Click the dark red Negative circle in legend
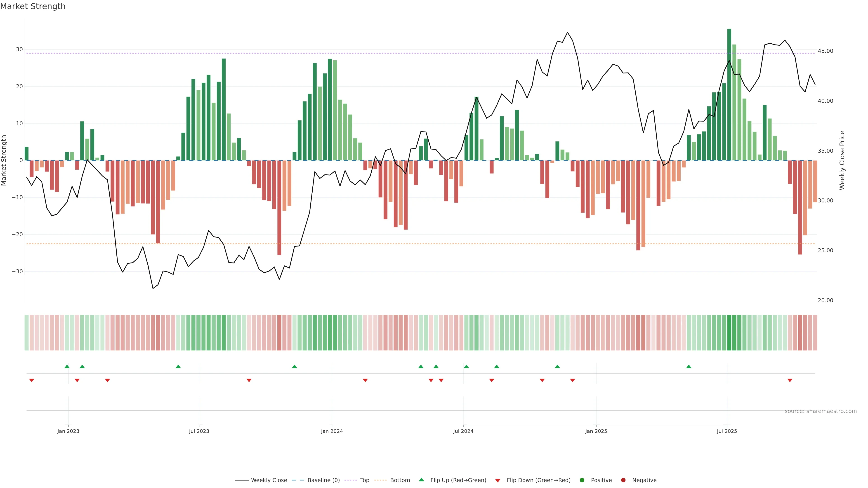This screenshot has width=868, height=488. point(623,480)
